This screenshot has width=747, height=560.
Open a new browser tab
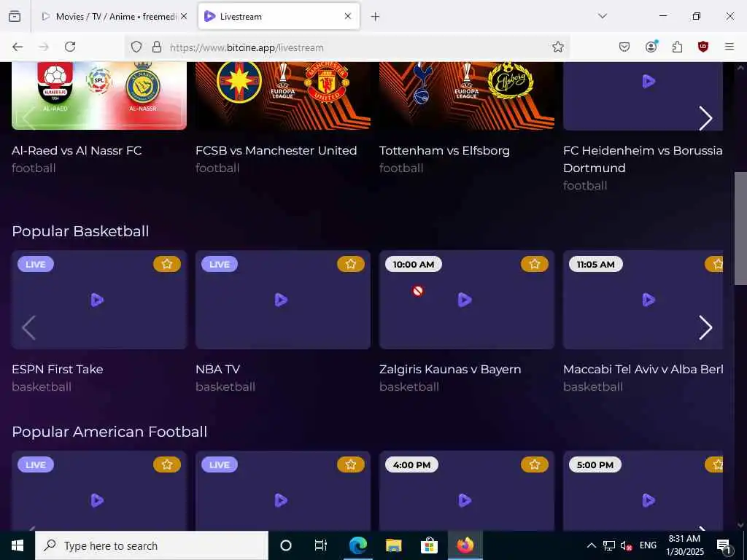(x=376, y=17)
